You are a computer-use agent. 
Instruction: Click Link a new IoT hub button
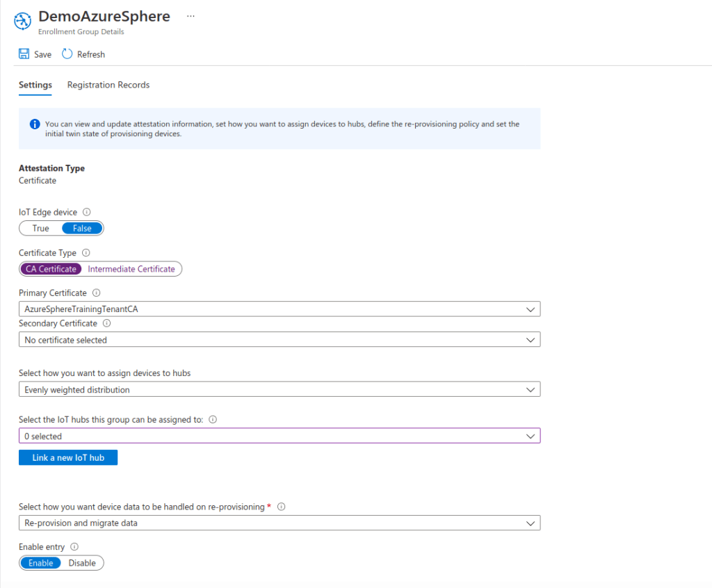click(68, 458)
